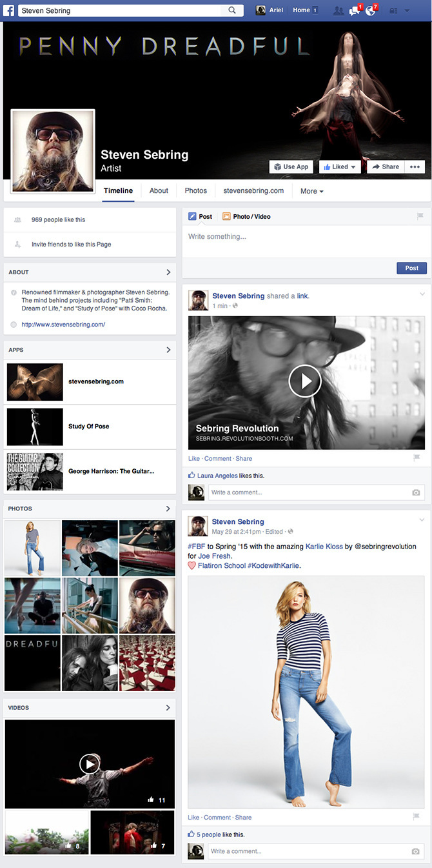Open Laura Angeles profile link
432x868 pixels.
tap(219, 476)
